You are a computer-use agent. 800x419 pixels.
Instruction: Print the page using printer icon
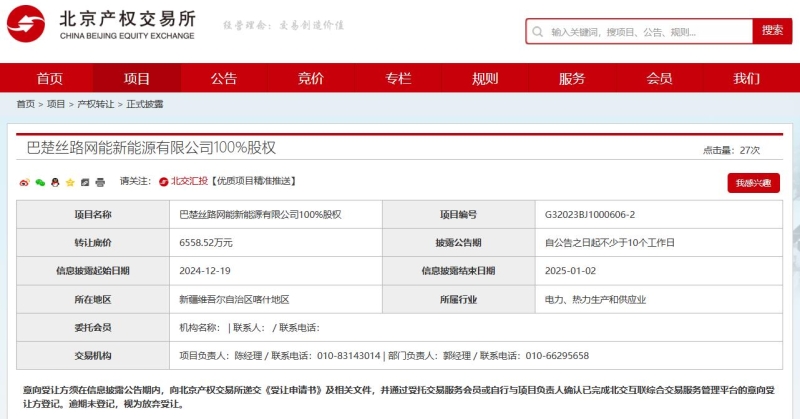[x=100, y=182]
